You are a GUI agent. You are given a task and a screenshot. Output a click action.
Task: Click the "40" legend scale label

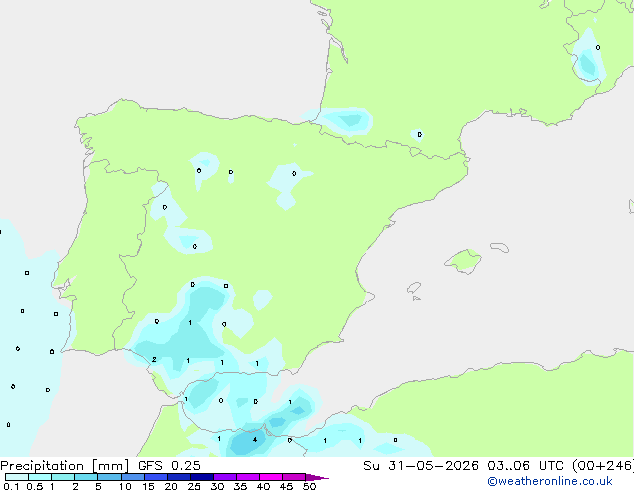point(263,486)
